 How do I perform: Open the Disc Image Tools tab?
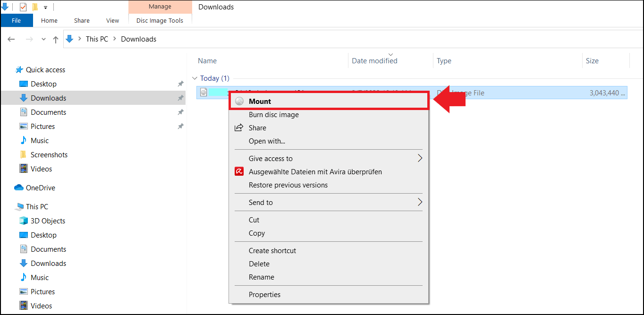(x=160, y=20)
